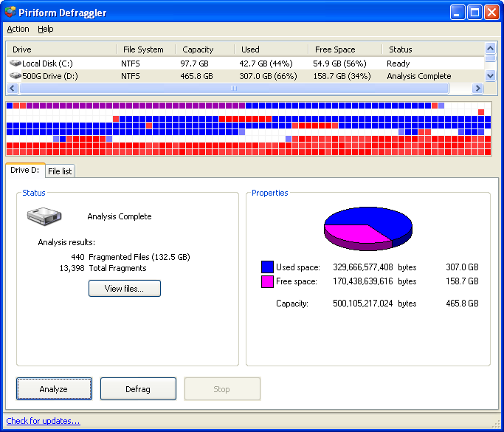Select the Local Disk (C:) drive icon
504x432 pixels.
tap(15, 64)
